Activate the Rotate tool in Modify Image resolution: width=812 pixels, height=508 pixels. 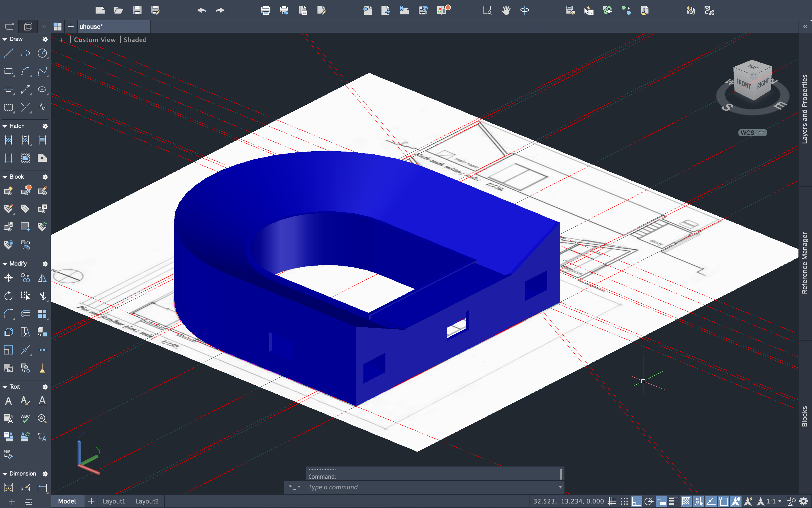(8, 296)
